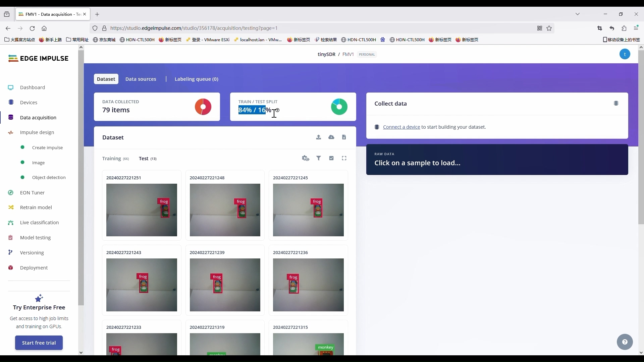Click the dataset file/CSV wizard icon

pyautogui.click(x=344, y=137)
